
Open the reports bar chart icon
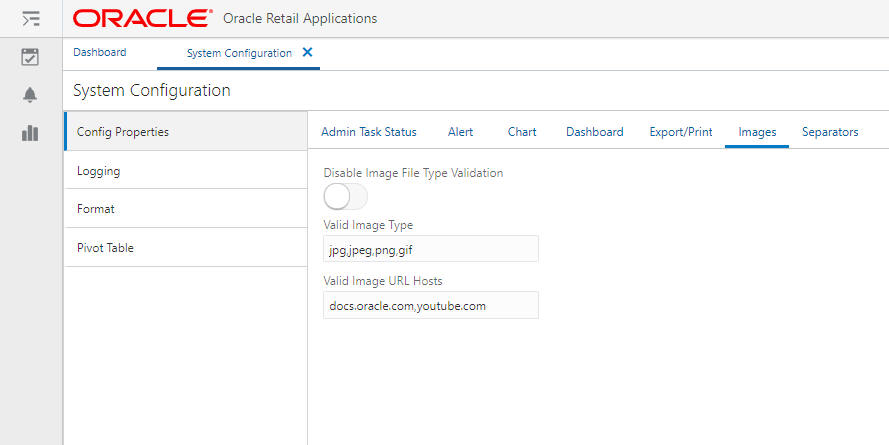pos(30,133)
